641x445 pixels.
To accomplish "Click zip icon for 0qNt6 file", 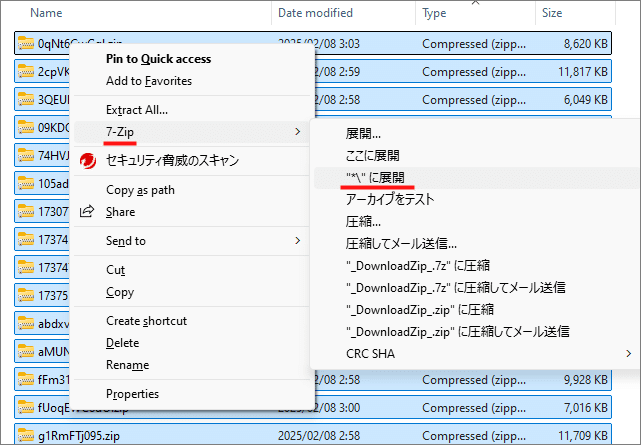I will (26, 44).
